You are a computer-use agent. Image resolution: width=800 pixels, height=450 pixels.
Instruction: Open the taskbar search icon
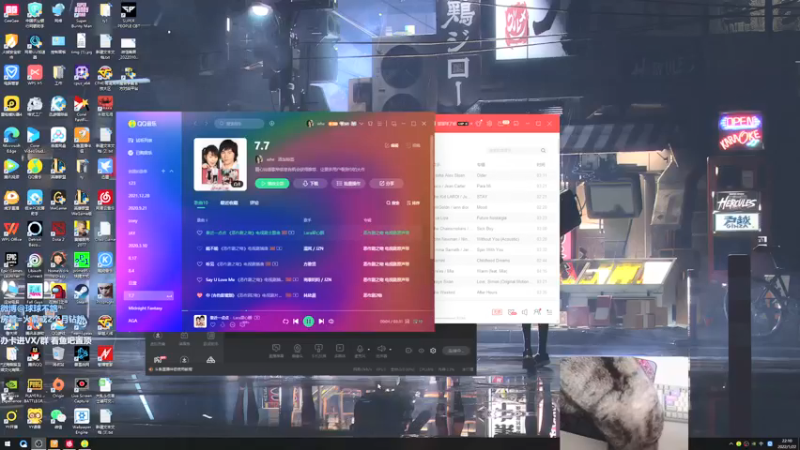point(23,444)
